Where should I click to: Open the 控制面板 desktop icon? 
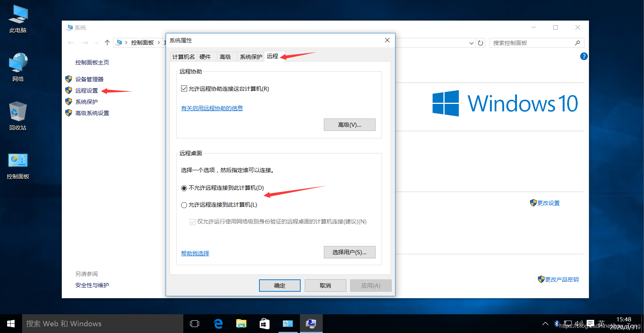18,165
